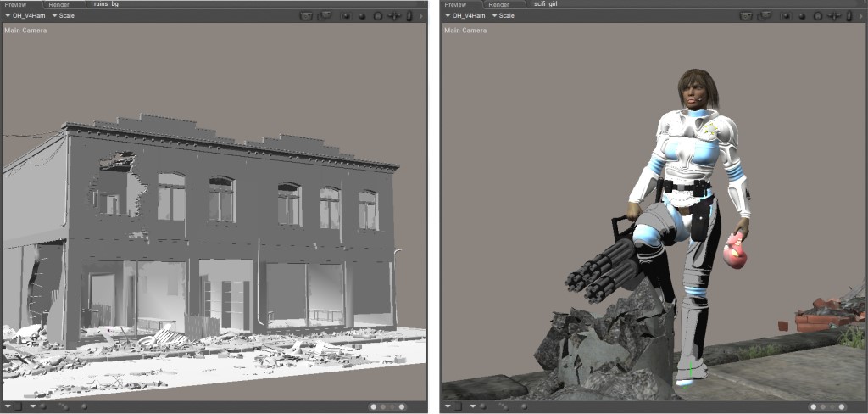Click the area render icon in scifi_girl window

pos(765,16)
